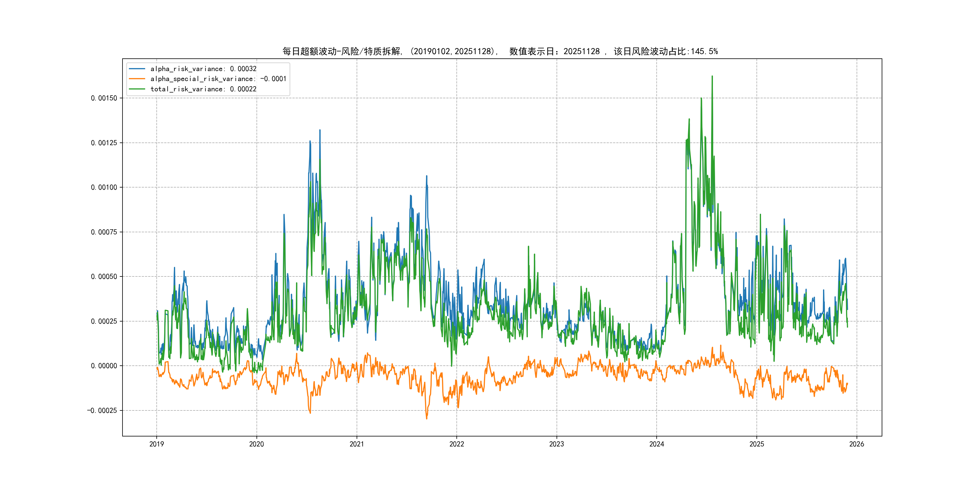Screen dimensions: 980x490
Task: Click the blue alpha_risk_variance legend line
Action: pyautogui.click(x=137, y=69)
